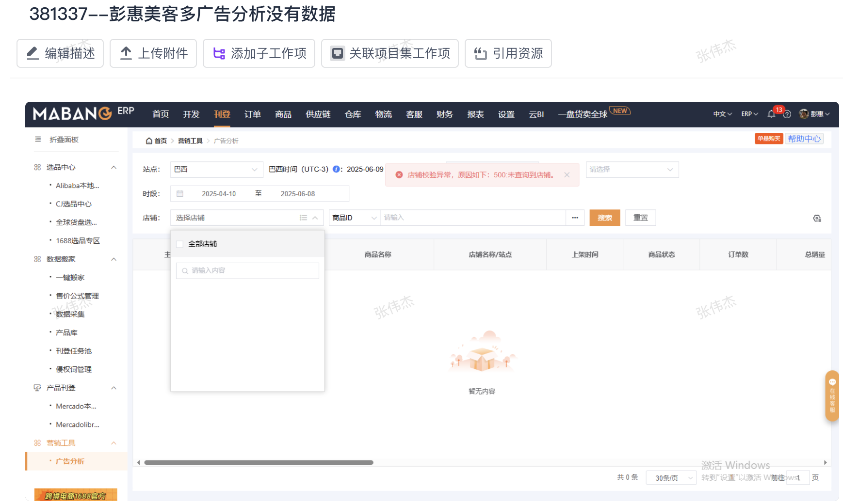The image size is (843, 504).
Task: Click the help question mark icon
Action: pyautogui.click(x=787, y=114)
